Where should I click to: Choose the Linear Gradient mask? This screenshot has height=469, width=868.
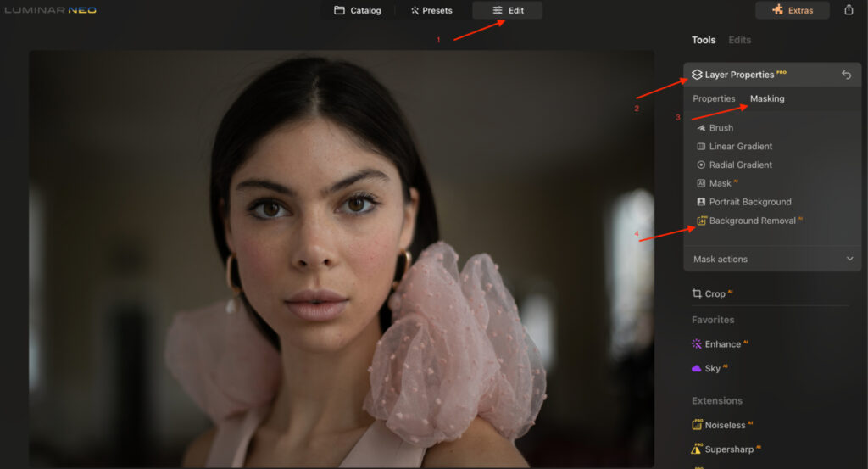click(x=740, y=147)
